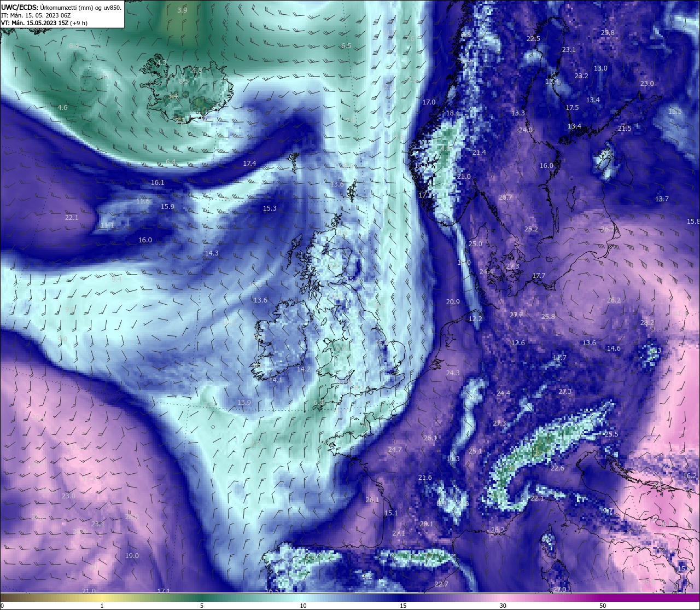Click the 22.5 value label
Image resolution: width=700 pixels, height=610 pixels.
(533, 39)
